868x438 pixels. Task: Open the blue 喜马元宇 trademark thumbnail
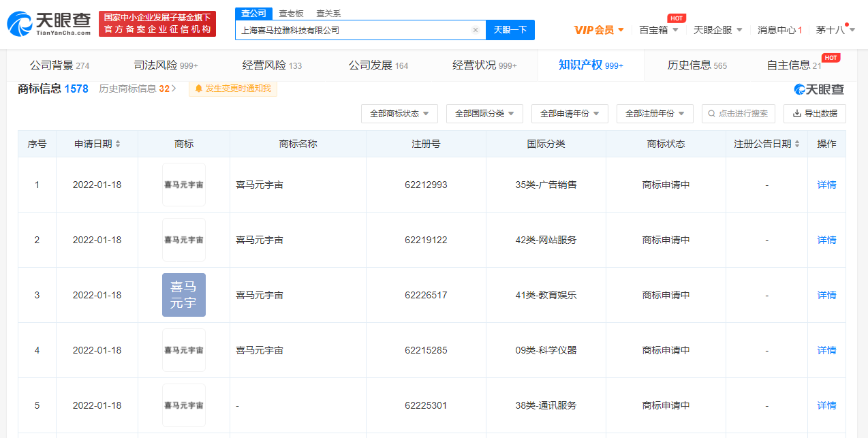click(x=183, y=295)
